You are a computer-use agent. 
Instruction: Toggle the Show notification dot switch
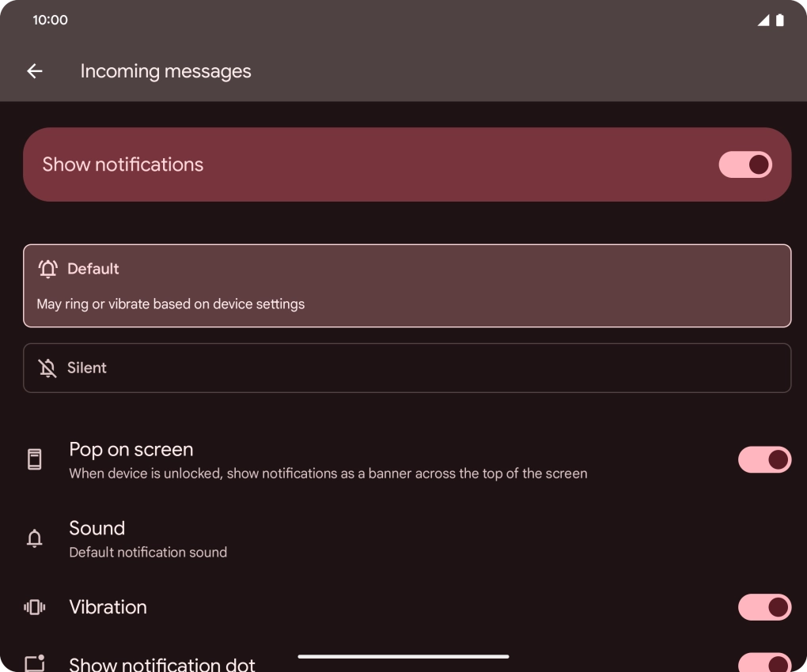pyautogui.click(x=763, y=663)
